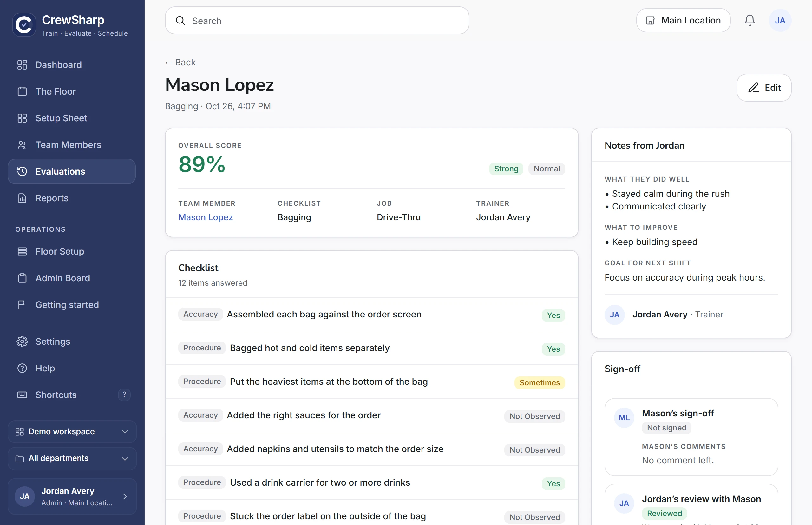
Task: Click Yes on Used a drink carrier
Action: click(553, 483)
